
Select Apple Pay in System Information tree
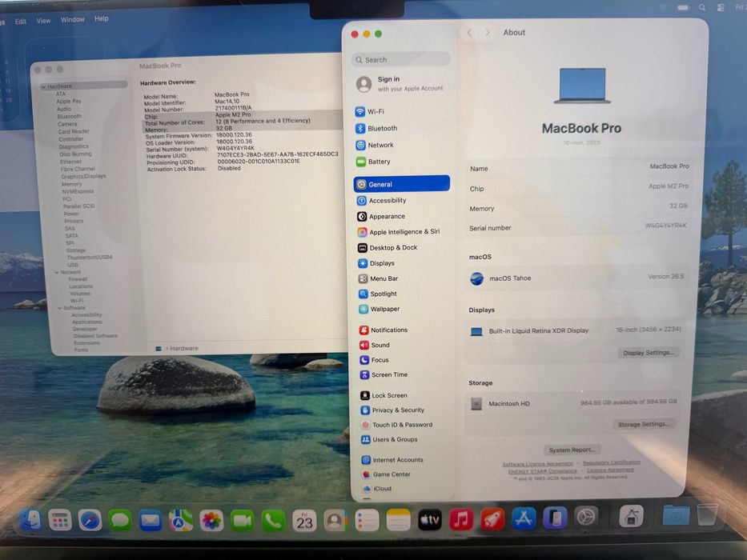coord(69,102)
